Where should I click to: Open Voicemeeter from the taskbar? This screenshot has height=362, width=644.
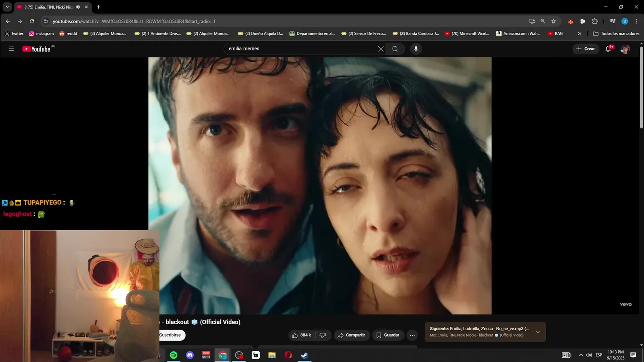206,355
